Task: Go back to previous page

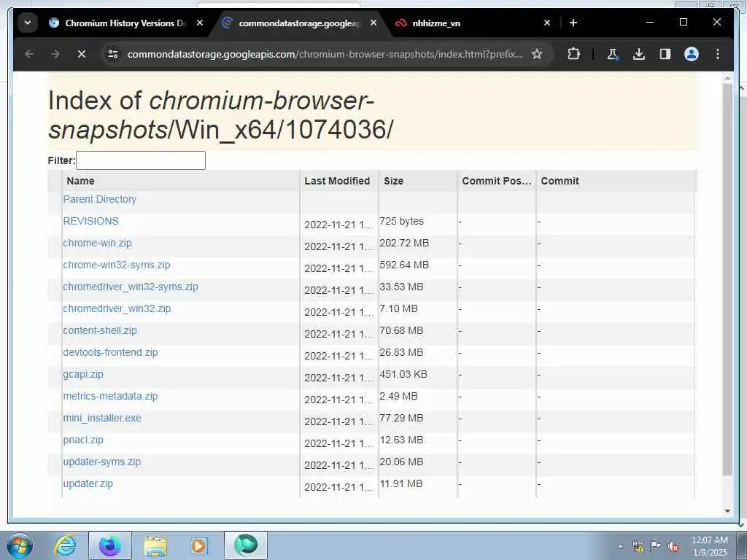Action: (x=29, y=54)
